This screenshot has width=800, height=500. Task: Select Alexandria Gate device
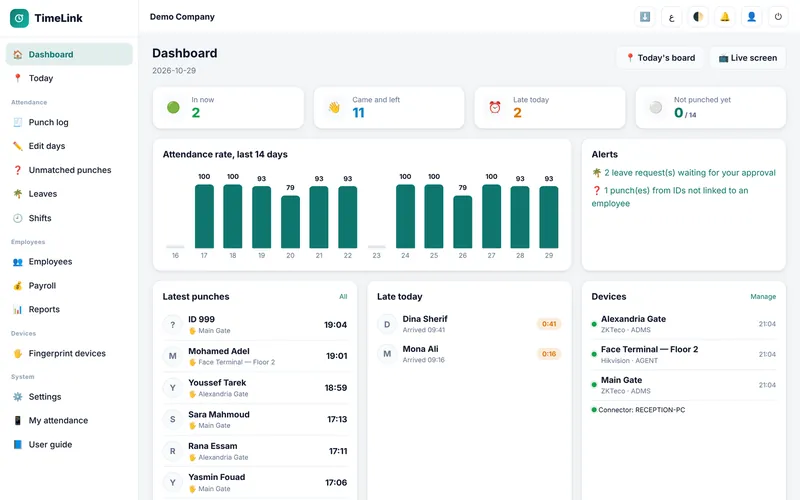coord(684,324)
